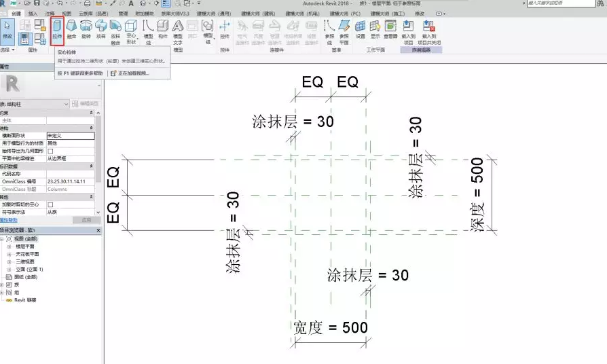Select 图纸 (全部) in project browser
Image resolution: width=607 pixels, height=364 pixels.
(x=26, y=277)
